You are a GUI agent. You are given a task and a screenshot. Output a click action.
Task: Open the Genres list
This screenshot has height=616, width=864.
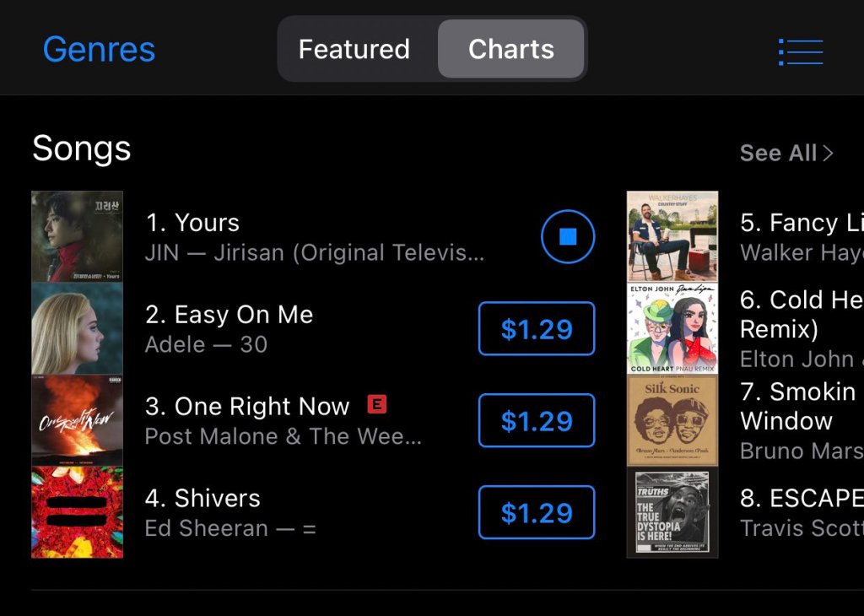pyautogui.click(x=99, y=50)
